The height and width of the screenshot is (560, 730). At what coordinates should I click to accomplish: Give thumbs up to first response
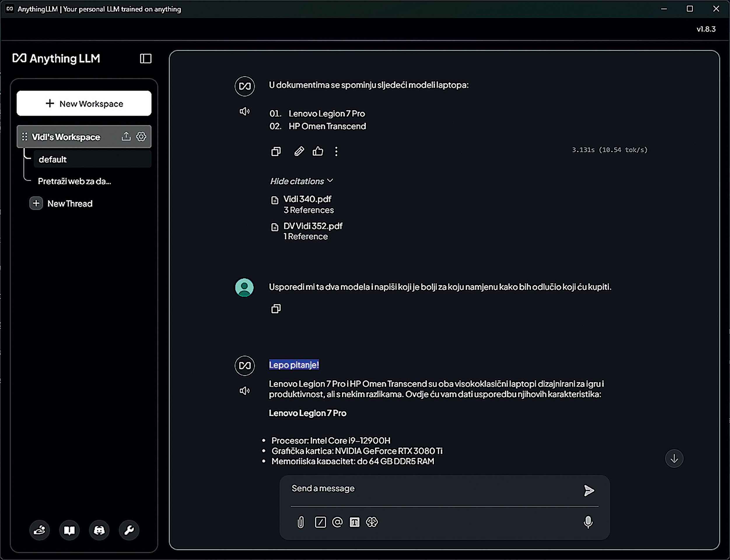[x=318, y=151]
